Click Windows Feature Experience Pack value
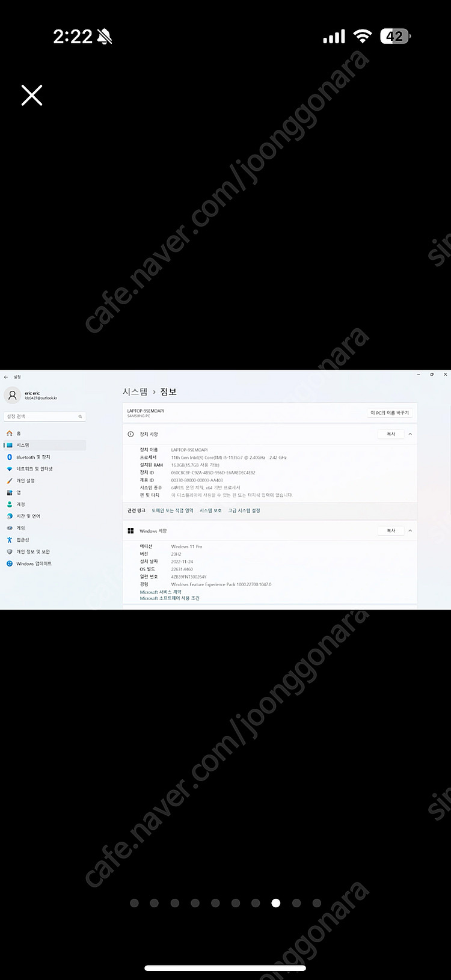This screenshot has height=980, width=451. pos(221,584)
